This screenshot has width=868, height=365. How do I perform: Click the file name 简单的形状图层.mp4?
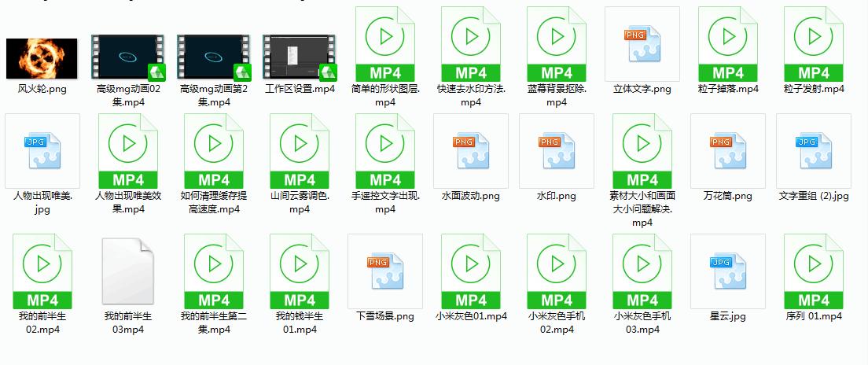pyautogui.click(x=385, y=95)
